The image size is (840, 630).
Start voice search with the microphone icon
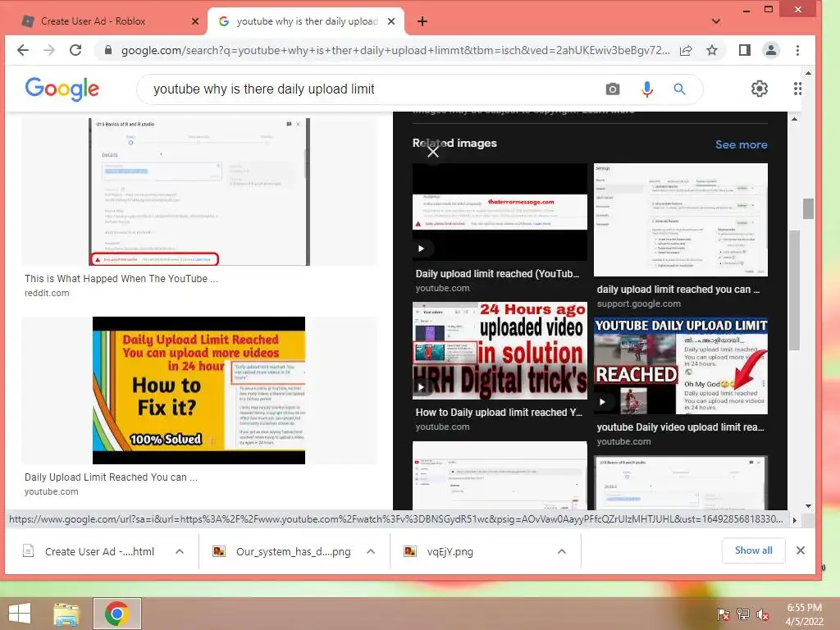[647, 89]
